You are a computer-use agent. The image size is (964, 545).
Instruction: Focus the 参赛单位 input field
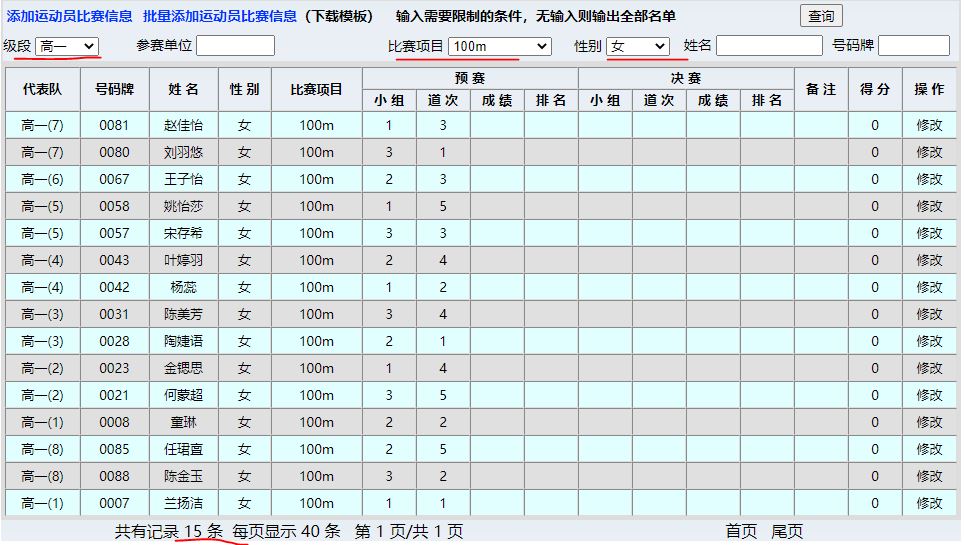[235, 46]
